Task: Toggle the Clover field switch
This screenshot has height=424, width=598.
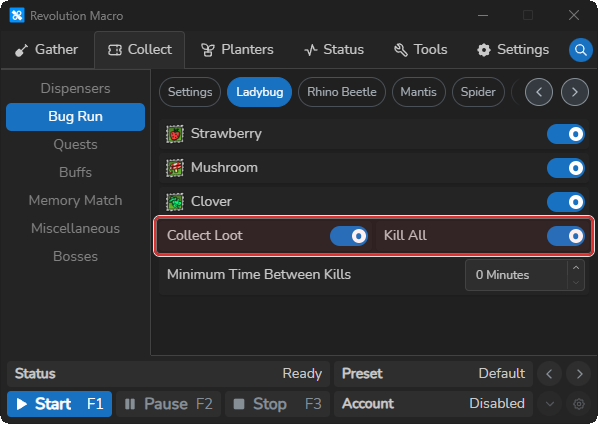Action: 566,202
